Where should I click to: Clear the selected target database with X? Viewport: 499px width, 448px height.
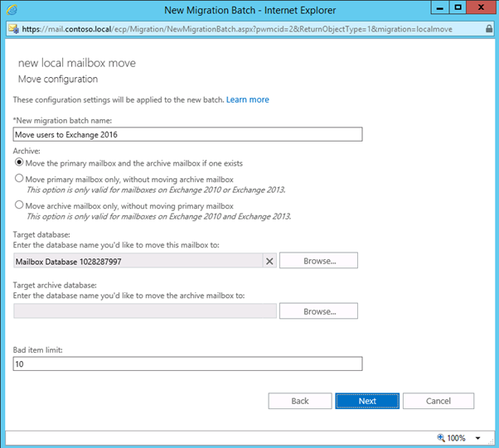[x=269, y=261]
